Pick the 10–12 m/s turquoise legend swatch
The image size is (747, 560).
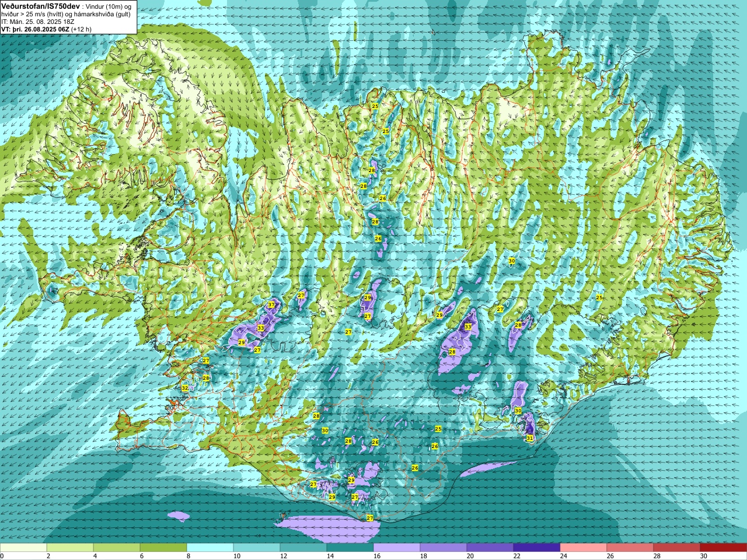[x=257, y=548]
